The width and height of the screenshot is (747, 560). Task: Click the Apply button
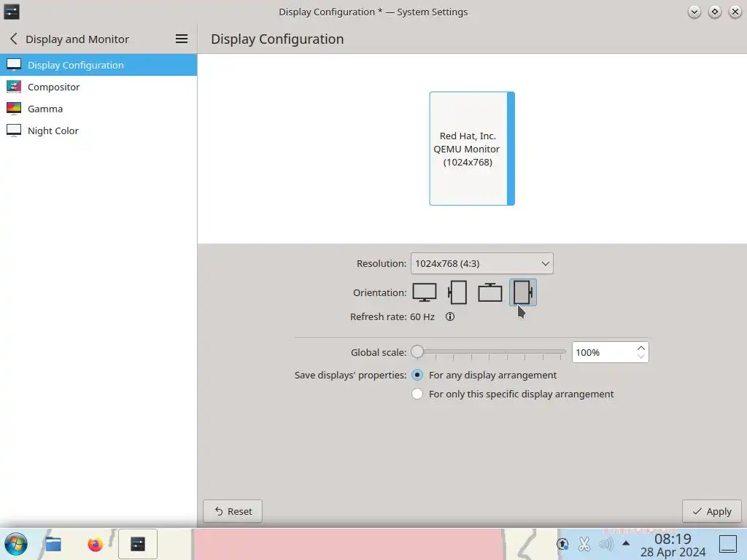tap(712, 511)
